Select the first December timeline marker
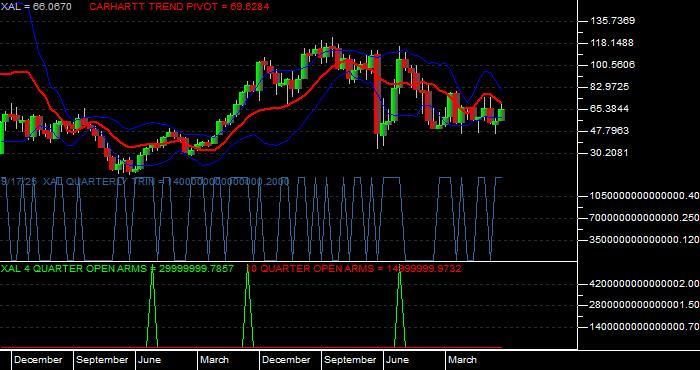The width and height of the screenshot is (700, 370). tap(38, 360)
